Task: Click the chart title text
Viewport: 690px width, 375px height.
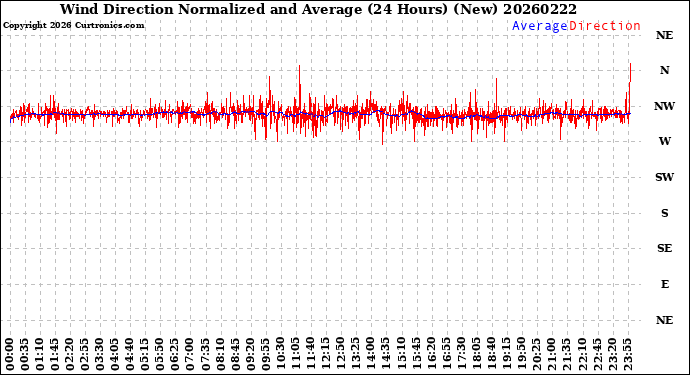Action: coord(318,9)
